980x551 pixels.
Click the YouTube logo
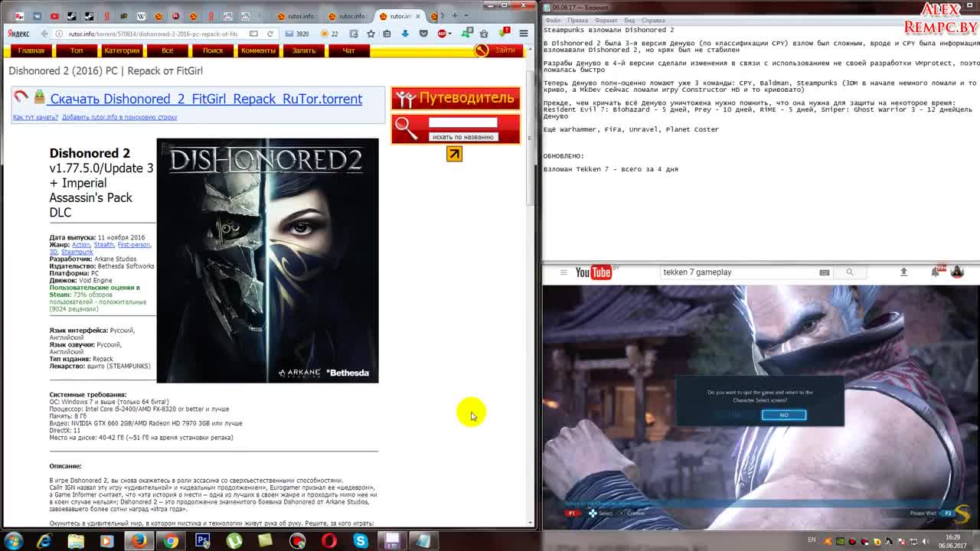(596, 272)
